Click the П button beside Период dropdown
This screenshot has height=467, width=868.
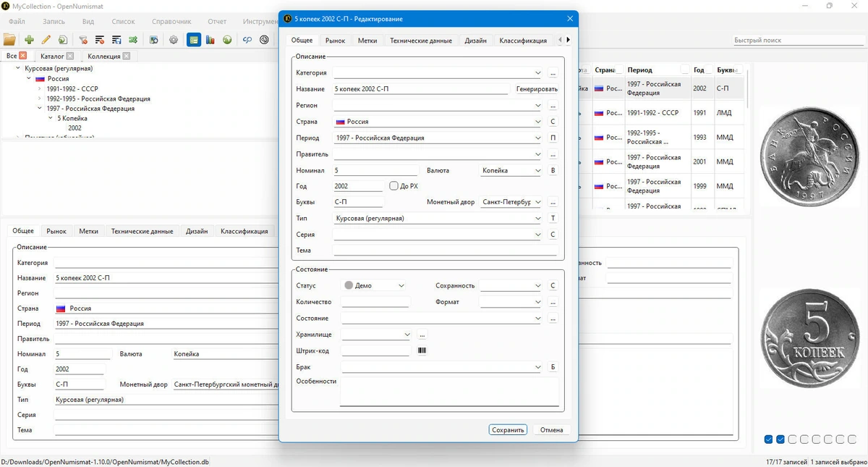553,138
